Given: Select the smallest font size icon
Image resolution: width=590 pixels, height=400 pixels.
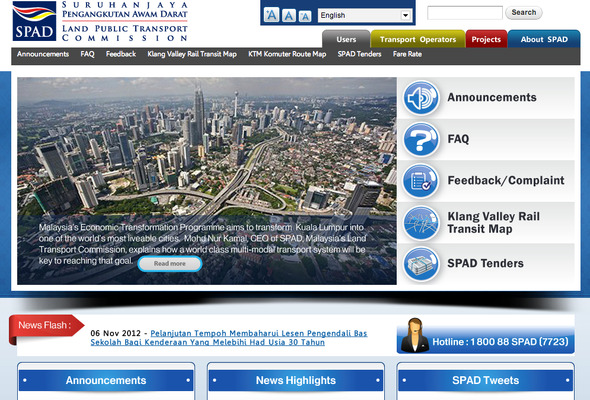Looking at the screenshot, I should (x=305, y=16).
